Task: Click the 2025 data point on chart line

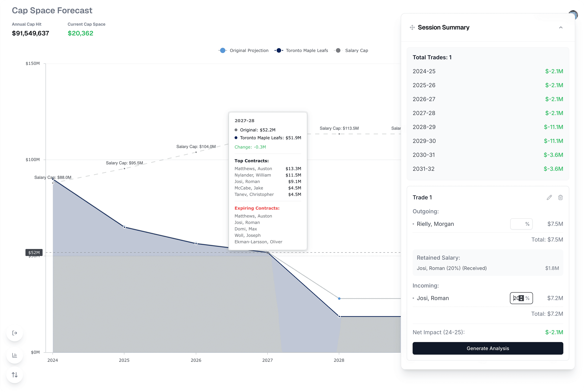Action: tap(124, 227)
